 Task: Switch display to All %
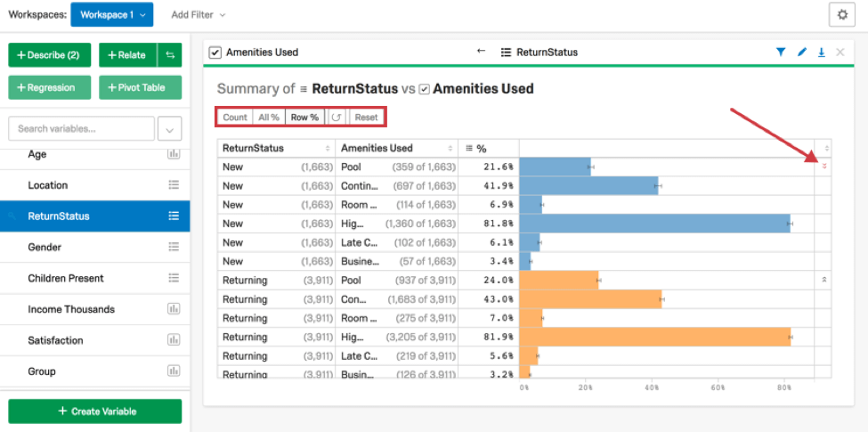click(x=268, y=118)
